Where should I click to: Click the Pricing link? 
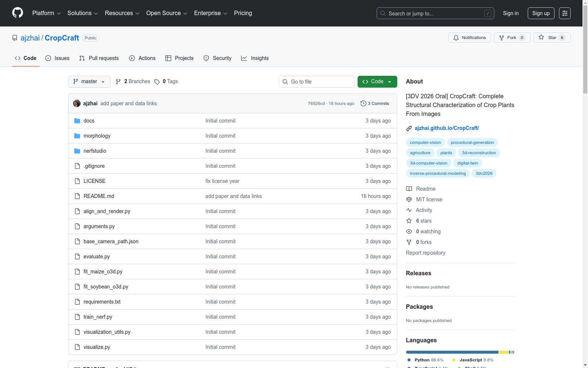pyautogui.click(x=243, y=13)
